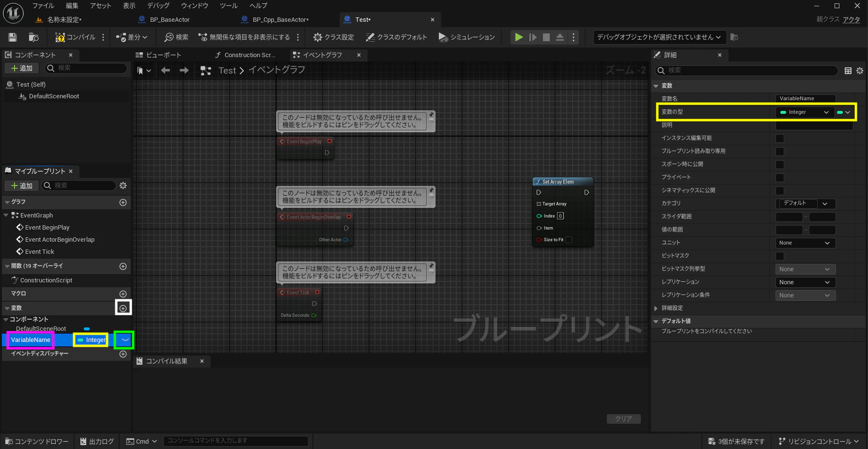Click the Save blueprint icon
This screenshot has width=868, height=449.
[x=13, y=37]
